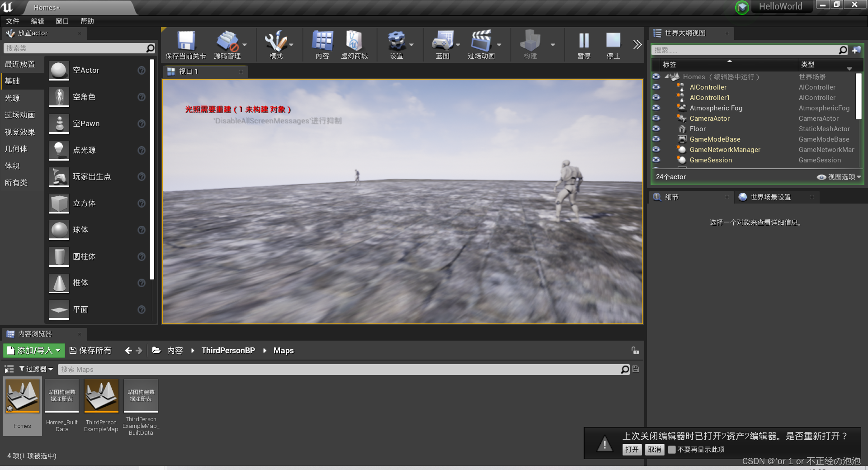Select the Empty Character (空角色) icon
This screenshot has height=470, width=868.
point(59,97)
